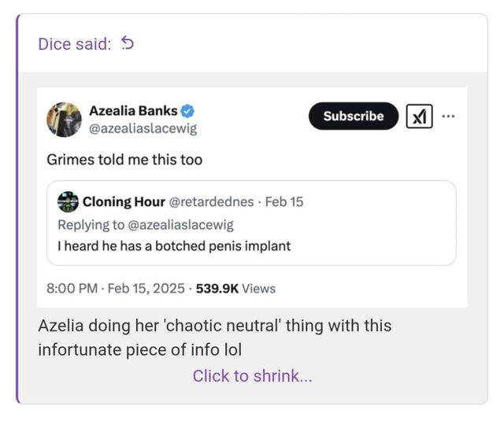
Task: Click the Azealia Banks display name
Action: coord(133,111)
